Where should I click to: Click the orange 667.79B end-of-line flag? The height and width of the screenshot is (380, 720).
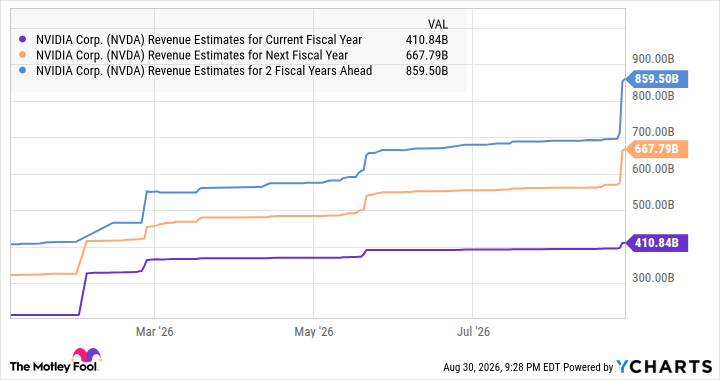tap(657, 149)
